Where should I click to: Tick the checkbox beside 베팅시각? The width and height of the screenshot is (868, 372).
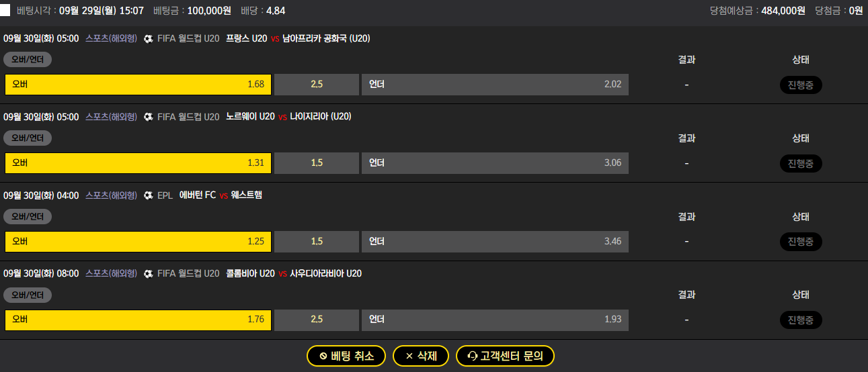coord(5,11)
